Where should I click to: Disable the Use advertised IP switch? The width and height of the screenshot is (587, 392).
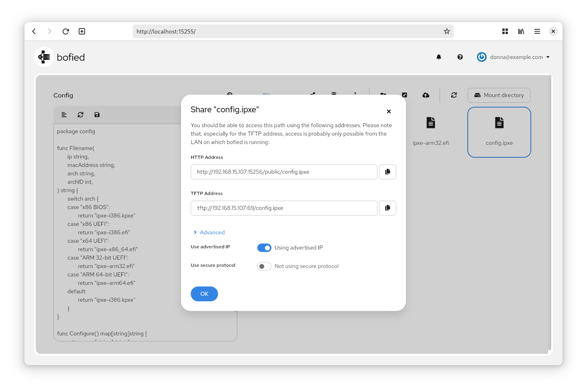tap(264, 248)
